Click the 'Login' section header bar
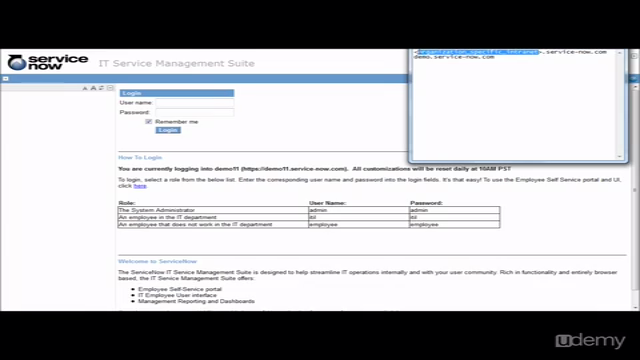 pos(177,93)
